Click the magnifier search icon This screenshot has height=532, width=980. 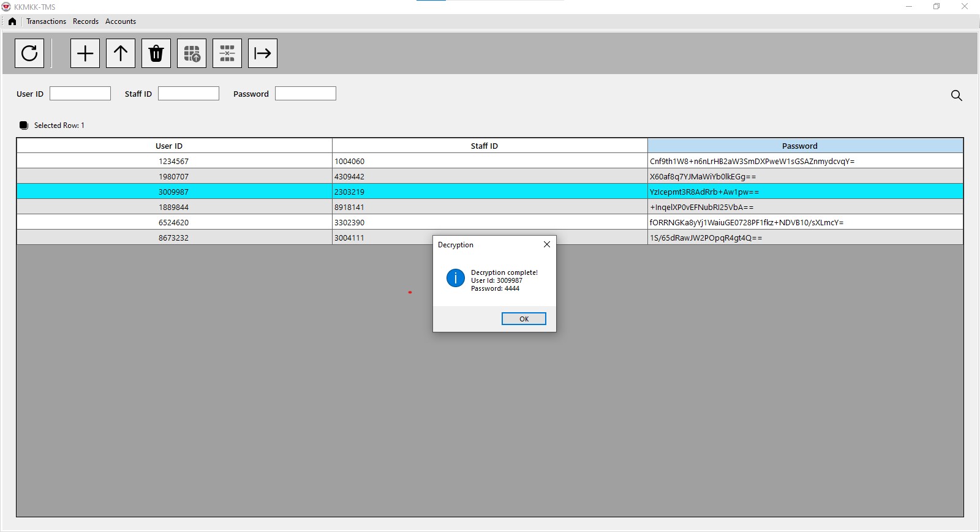click(x=956, y=96)
